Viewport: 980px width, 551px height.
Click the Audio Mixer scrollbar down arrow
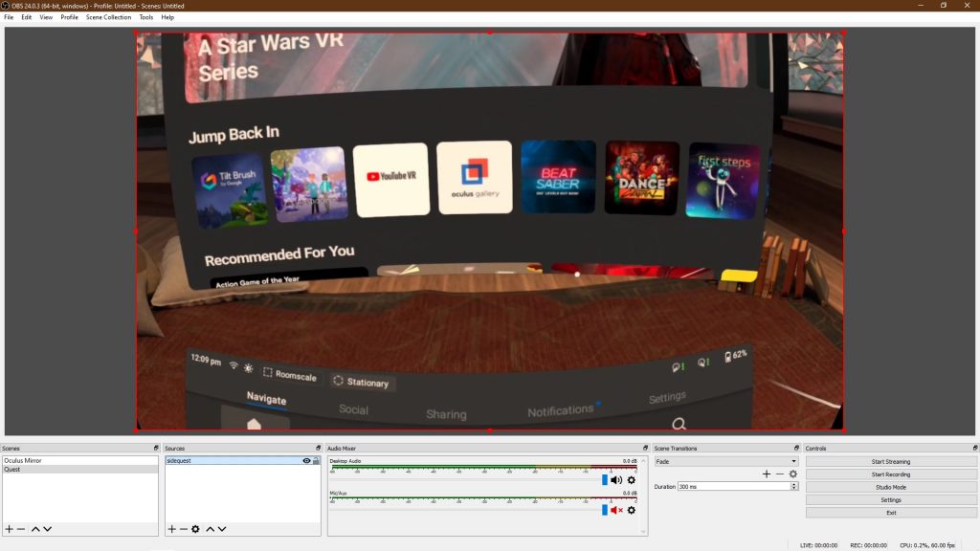coord(643,532)
